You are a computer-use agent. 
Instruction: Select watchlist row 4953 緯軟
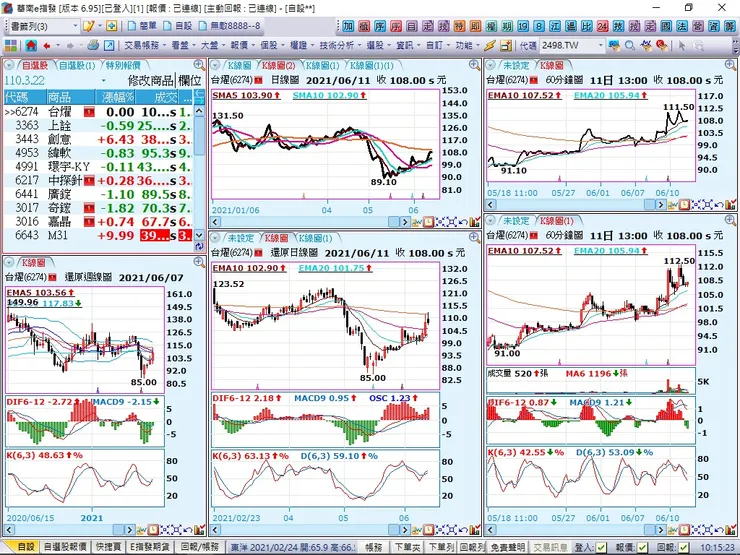coord(98,153)
